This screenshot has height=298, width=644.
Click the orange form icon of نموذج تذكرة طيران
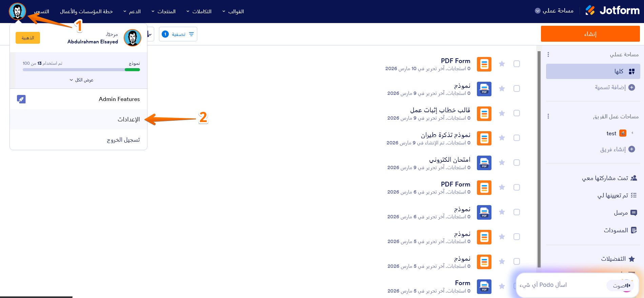(x=484, y=138)
